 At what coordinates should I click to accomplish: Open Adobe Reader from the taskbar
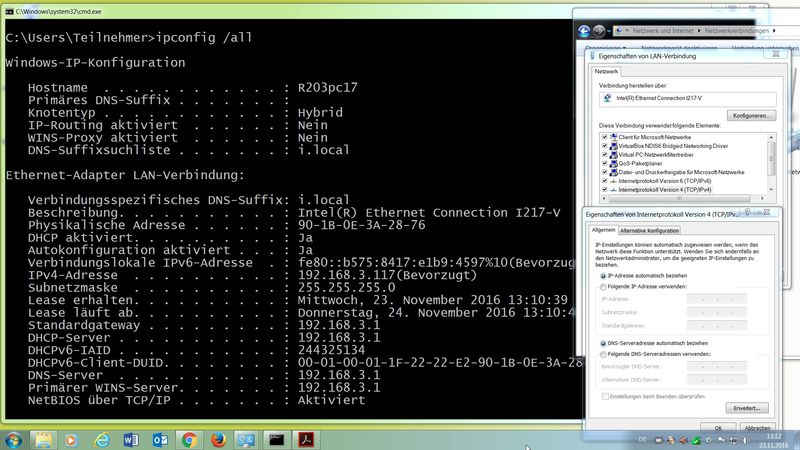306,440
